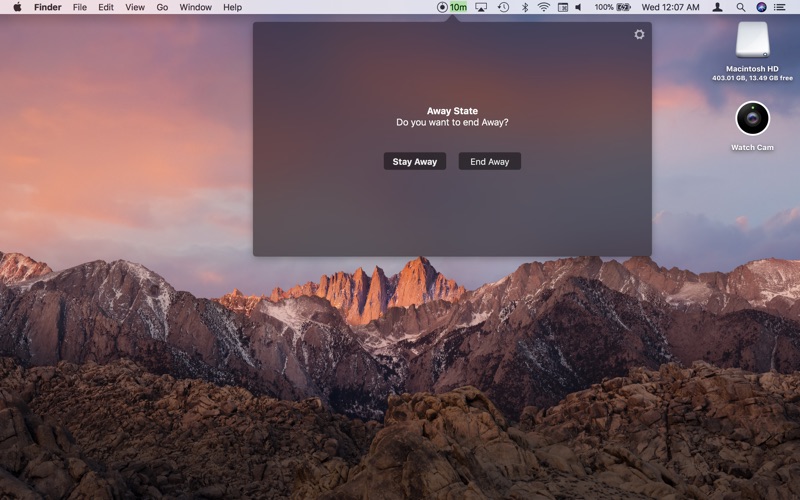
Task: Click the green 10m timer in the menu bar
Action: [x=458, y=7]
